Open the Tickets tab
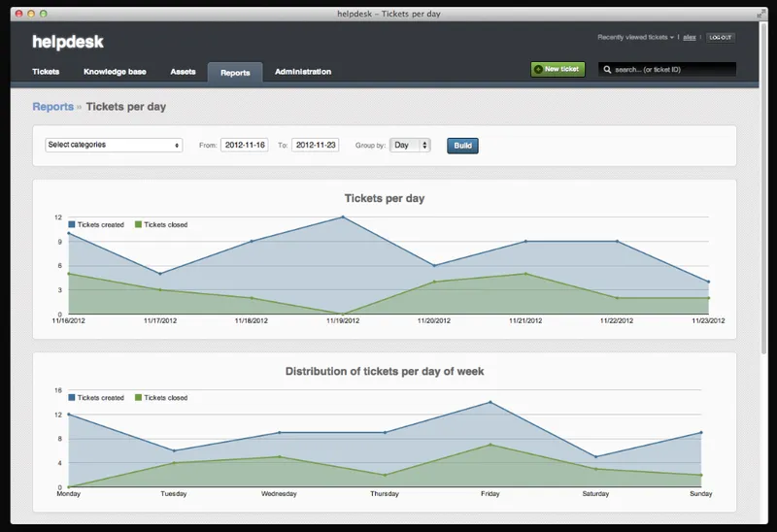 46,72
